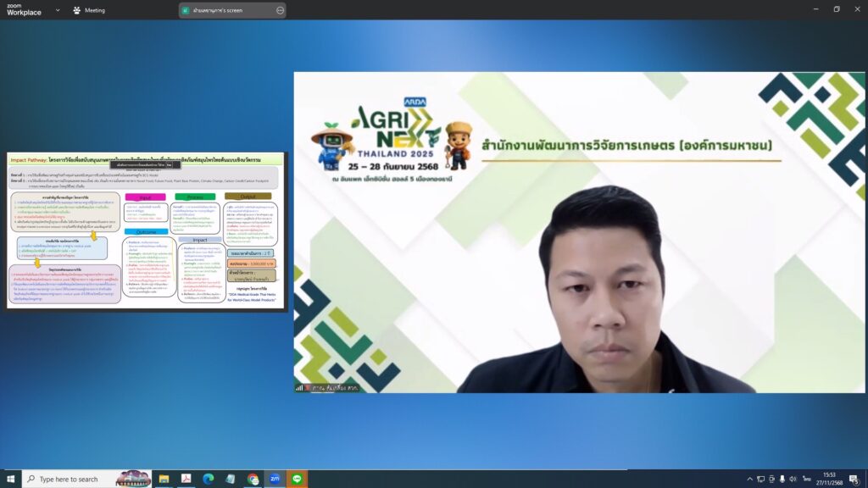Launch Microsoft Edge from taskbar

coord(209,480)
